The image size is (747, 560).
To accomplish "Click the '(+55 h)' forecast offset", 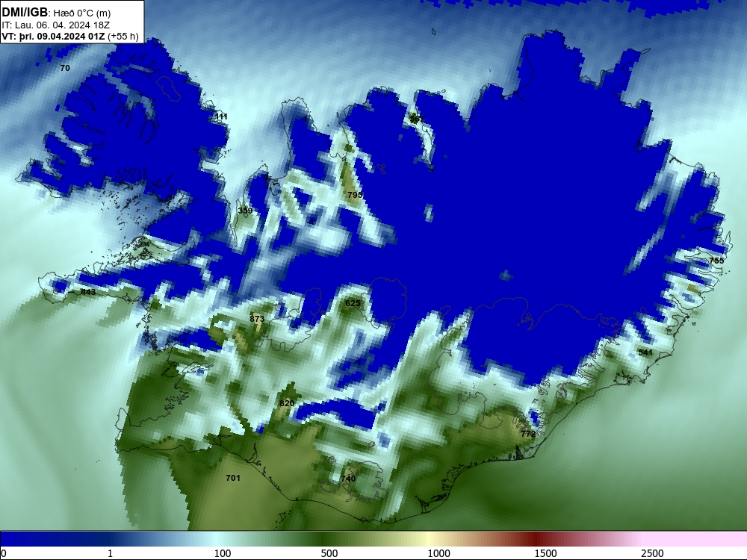I will click(x=123, y=37).
